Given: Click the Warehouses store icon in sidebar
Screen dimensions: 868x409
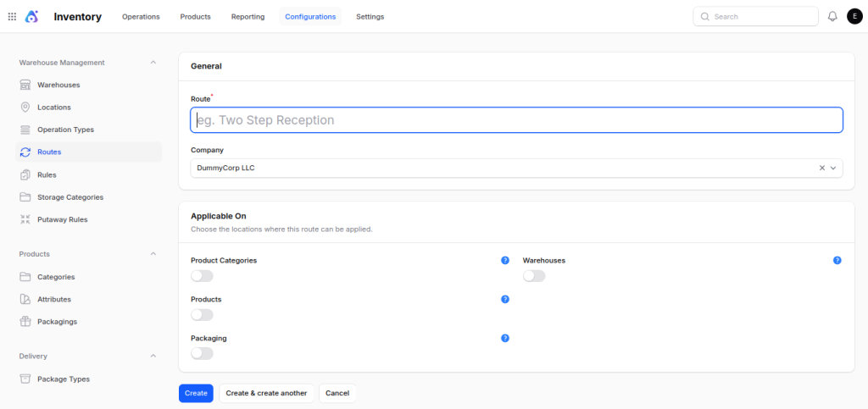Looking at the screenshot, I should [x=25, y=85].
